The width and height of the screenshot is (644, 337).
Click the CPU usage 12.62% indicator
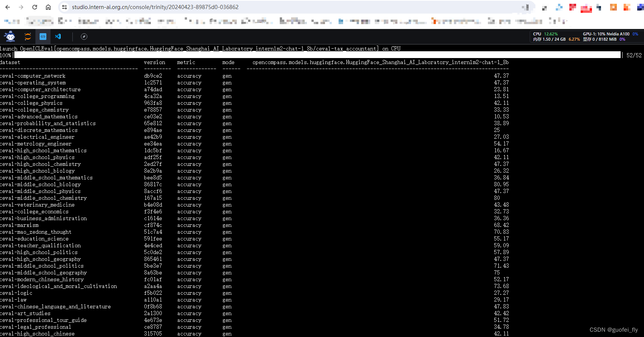pyautogui.click(x=545, y=34)
